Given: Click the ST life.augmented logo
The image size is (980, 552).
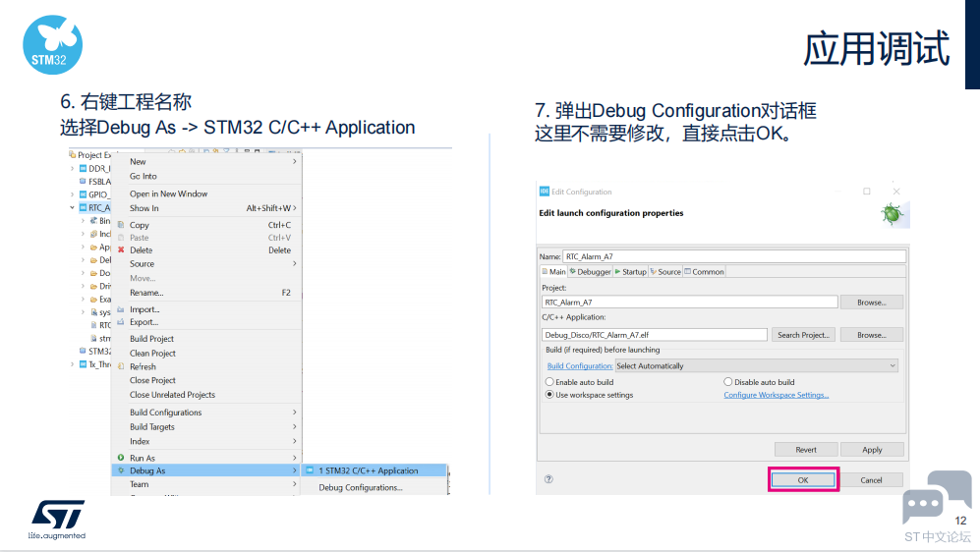Looking at the screenshot, I should click(57, 520).
